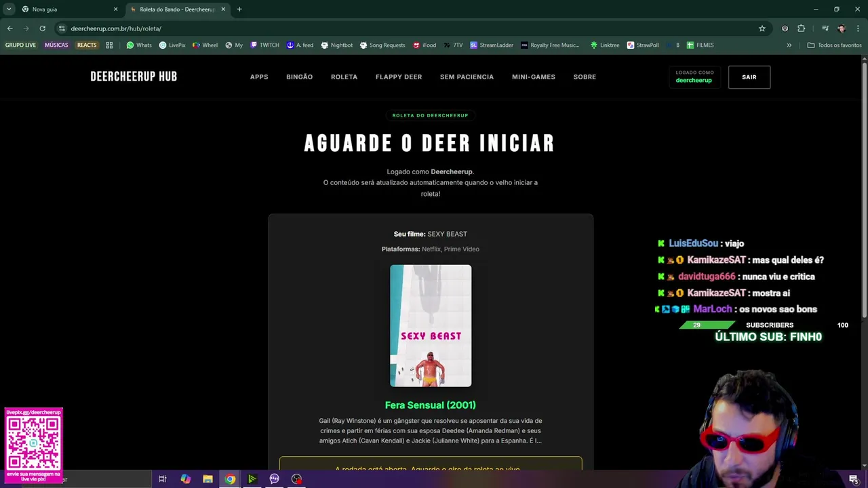
Task: Open the tab search dropdown arrow
Action: [x=9, y=9]
